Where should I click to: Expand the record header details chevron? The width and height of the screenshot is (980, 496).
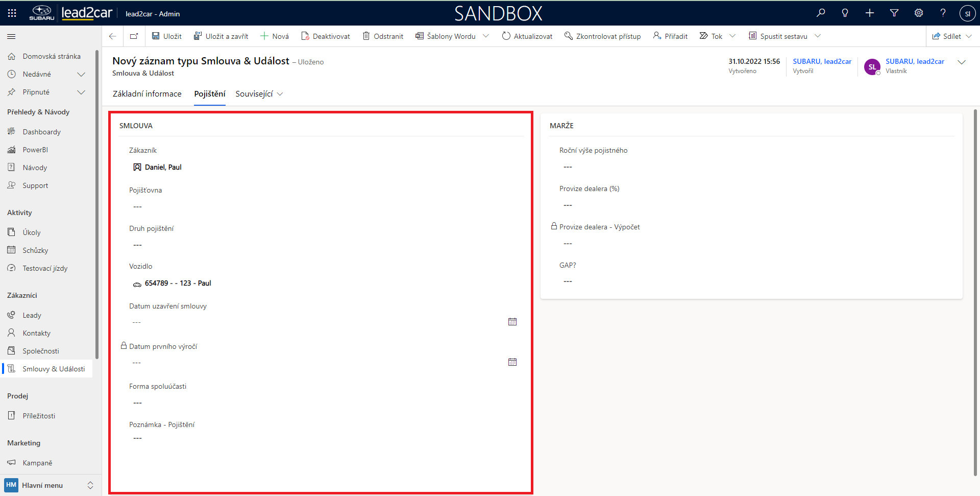962,62
